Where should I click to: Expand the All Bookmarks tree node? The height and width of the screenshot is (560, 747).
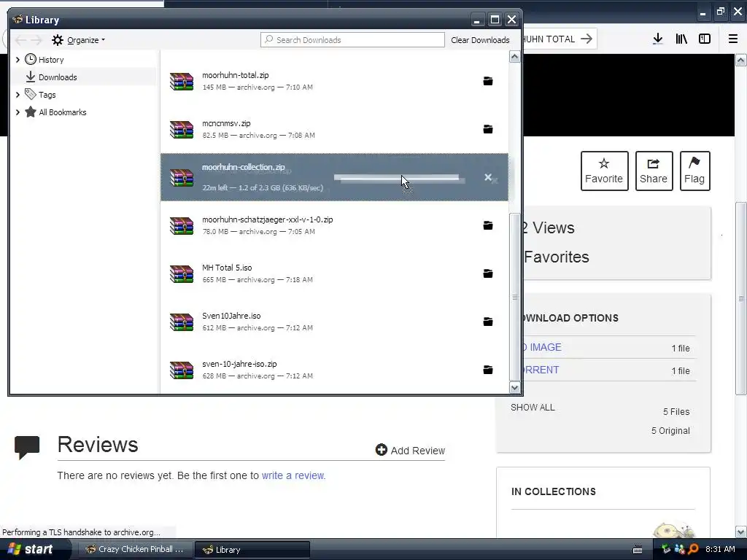pyautogui.click(x=18, y=112)
